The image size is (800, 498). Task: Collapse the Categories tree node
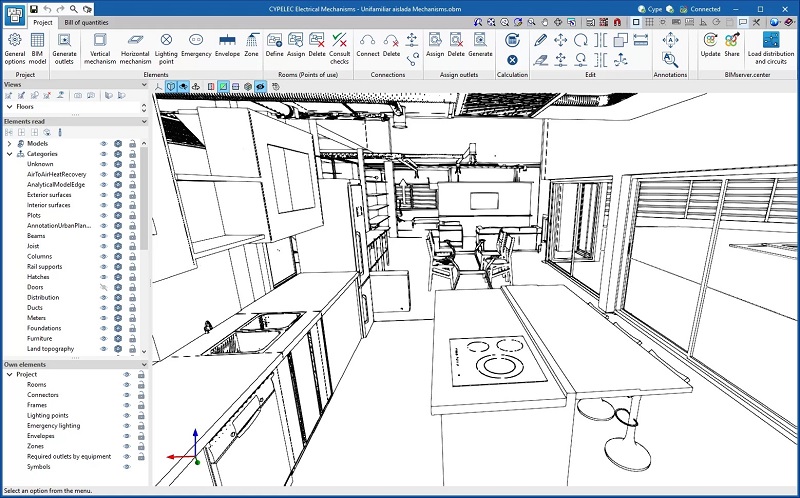[10, 154]
